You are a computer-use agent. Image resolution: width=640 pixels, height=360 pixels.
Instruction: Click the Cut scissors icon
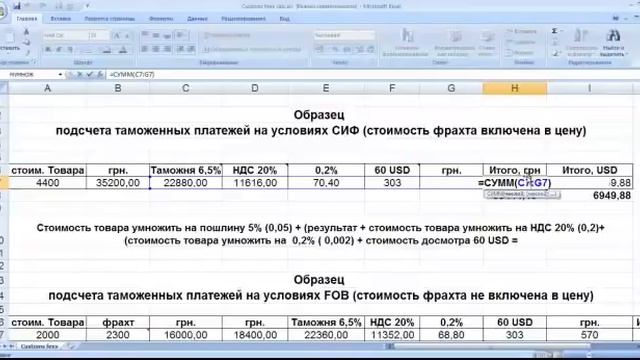(x=27, y=32)
